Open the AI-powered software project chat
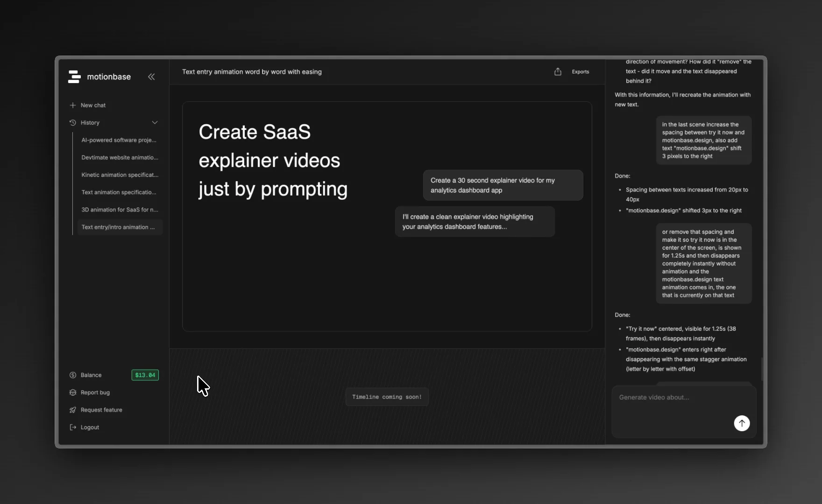The width and height of the screenshot is (822, 504). [x=119, y=140]
